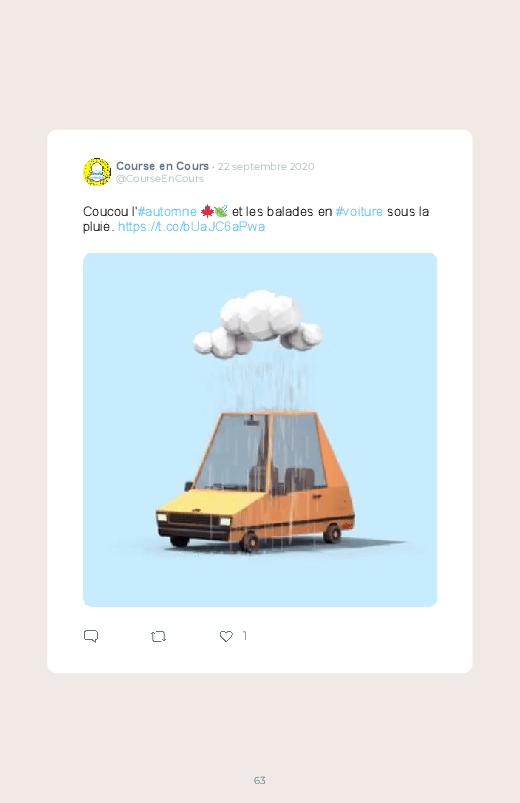
Task: Click the rain cloud in the image
Action: (x=258, y=323)
